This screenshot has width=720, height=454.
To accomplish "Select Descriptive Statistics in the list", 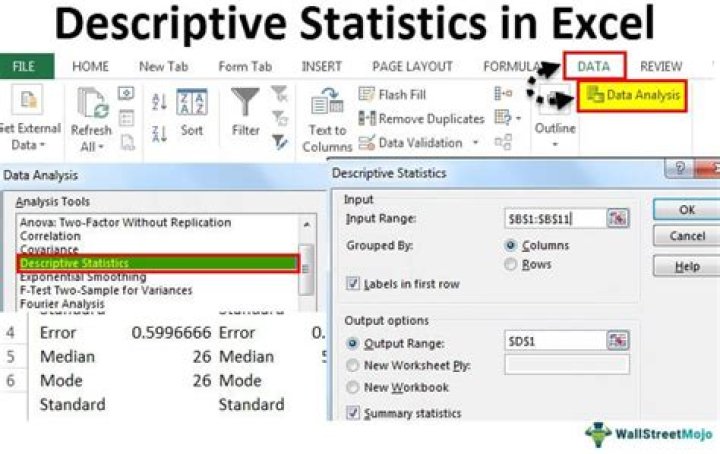I will click(x=158, y=263).
